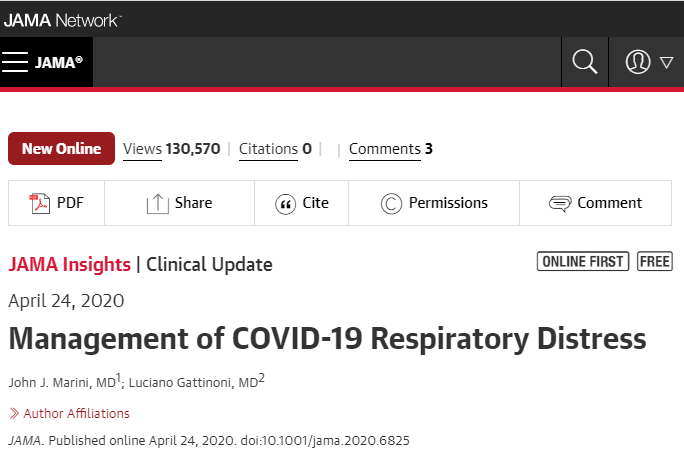Click the Cite quotation mark icon

click(x=285, y=204)
